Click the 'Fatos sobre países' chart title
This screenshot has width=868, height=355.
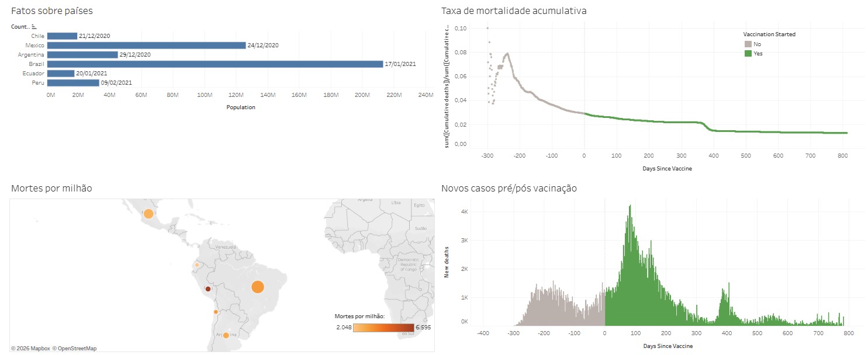[52, 11]
